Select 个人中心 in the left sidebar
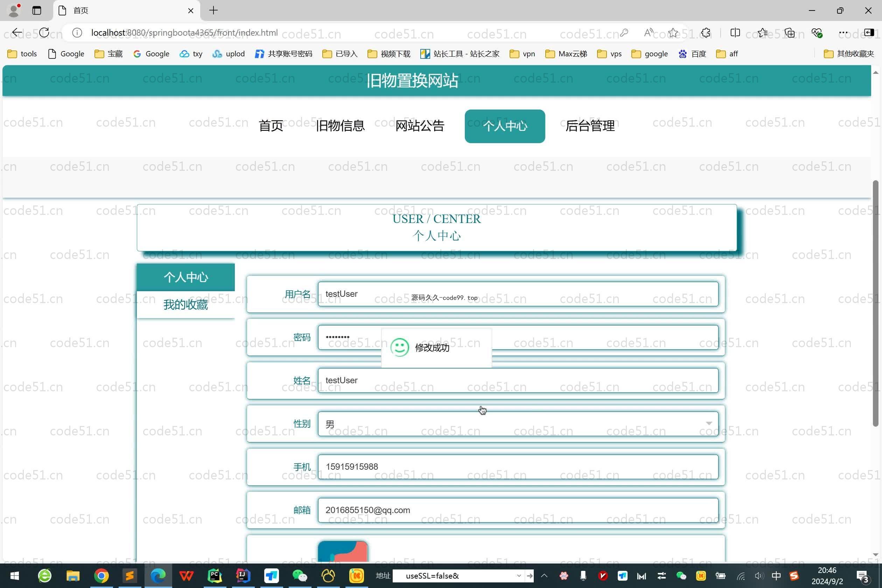882x588 pixels. point(185,277)
